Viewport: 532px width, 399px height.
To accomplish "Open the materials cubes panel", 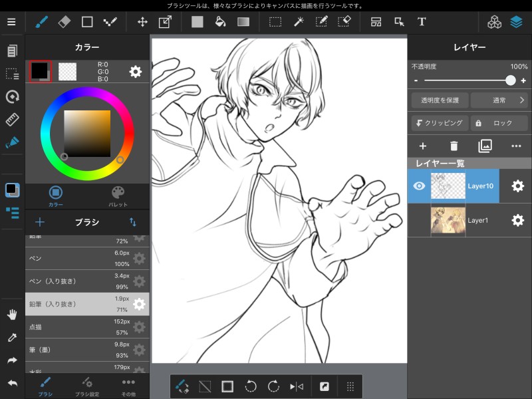I will tap(494, 22).
